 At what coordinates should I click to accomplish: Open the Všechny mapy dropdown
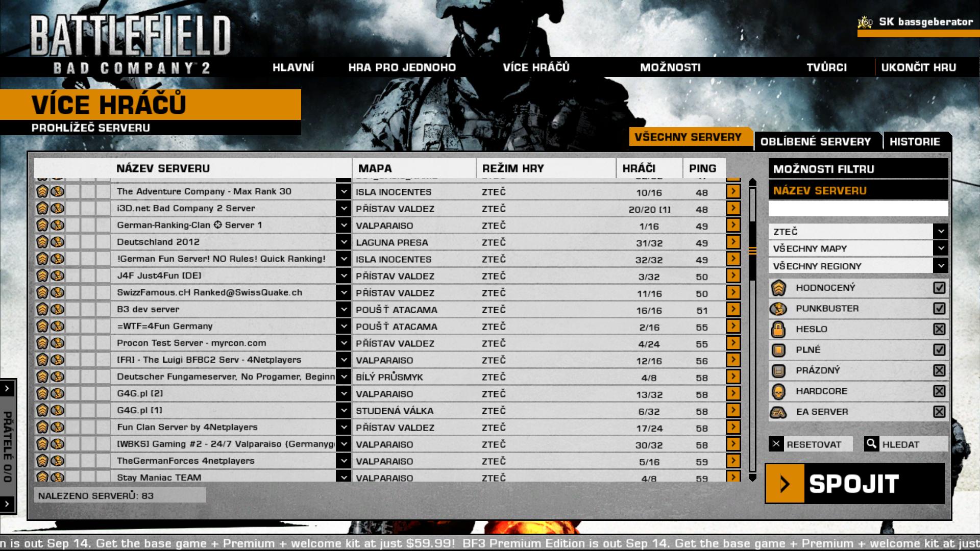859,248
